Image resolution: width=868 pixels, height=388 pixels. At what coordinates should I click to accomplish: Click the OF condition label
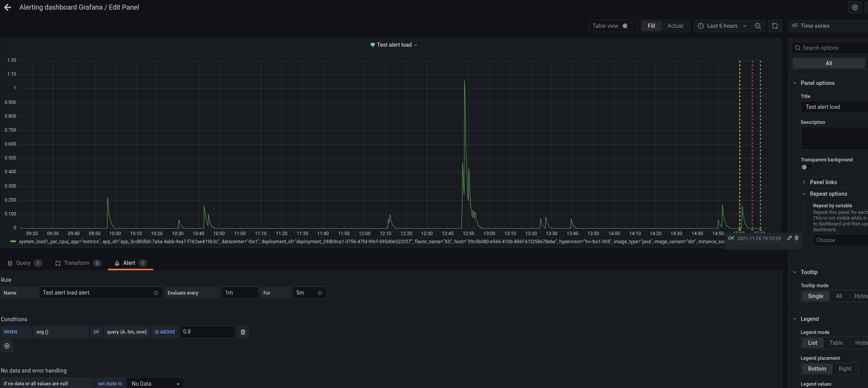click(x=96, y=332)
